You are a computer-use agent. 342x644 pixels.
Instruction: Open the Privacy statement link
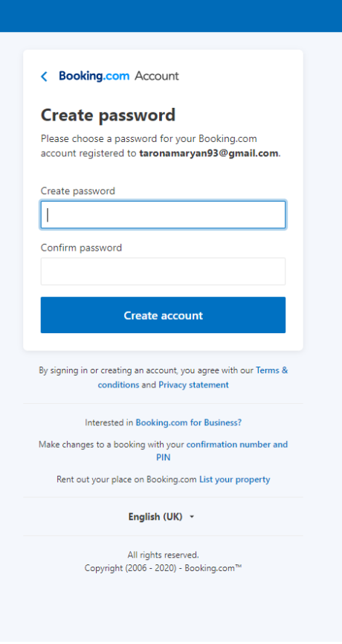tap(194, 385)
